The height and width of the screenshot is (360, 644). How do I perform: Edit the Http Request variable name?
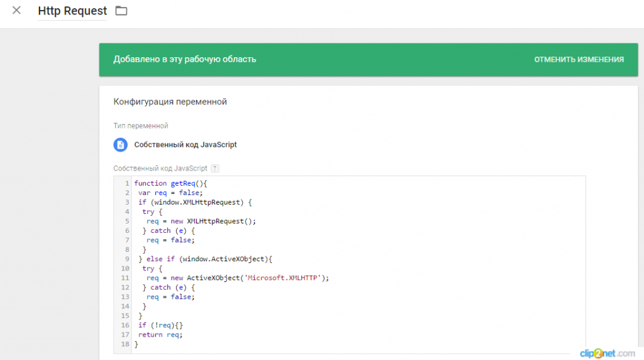tap(72, 11)
